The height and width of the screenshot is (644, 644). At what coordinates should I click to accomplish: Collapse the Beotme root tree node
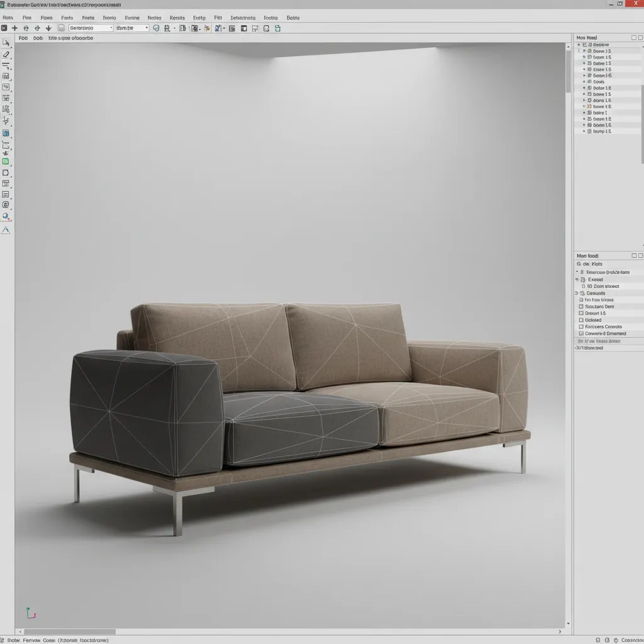pyautogui.click(x=579, y=45)
